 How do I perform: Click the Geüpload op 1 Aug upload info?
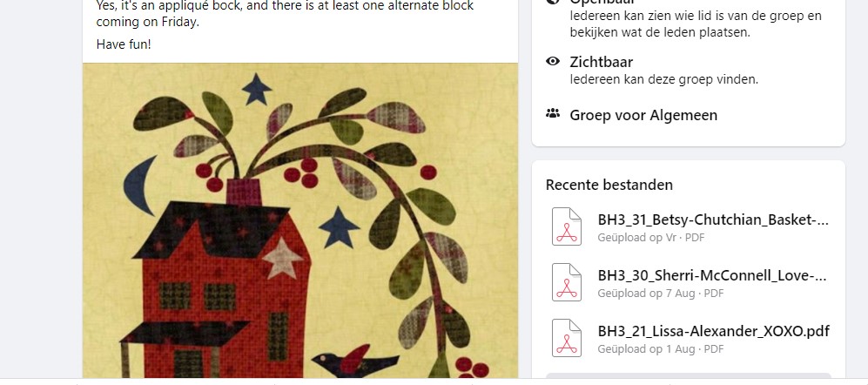pos(661,349)
